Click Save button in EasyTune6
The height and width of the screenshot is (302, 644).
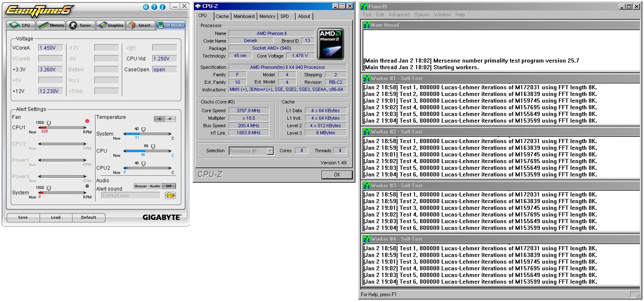23,217
